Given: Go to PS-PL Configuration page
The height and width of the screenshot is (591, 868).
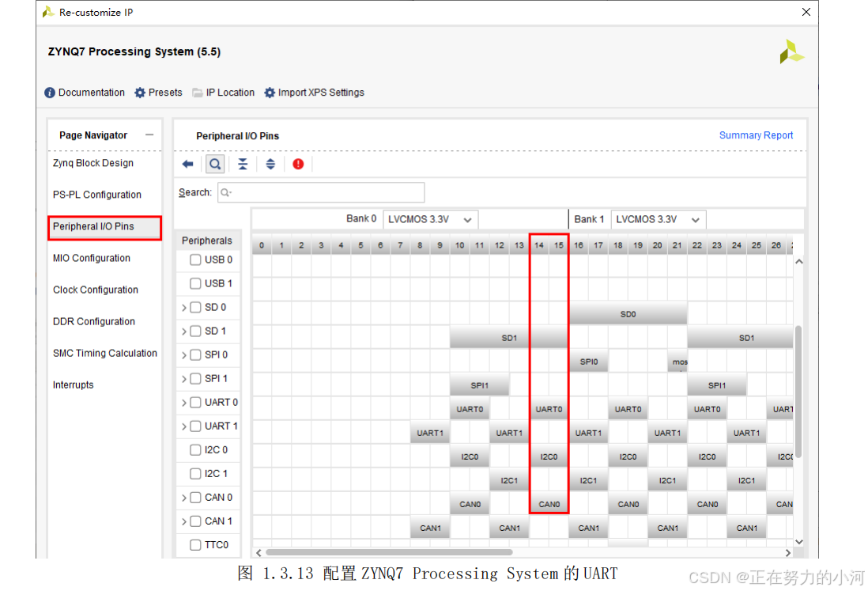Looking at the screenshot, I should tap(97, 195).
